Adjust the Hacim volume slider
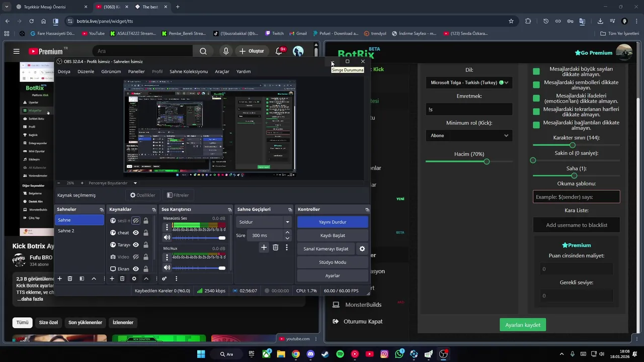Viewport: 644px width, 362px height. point(469,161)
